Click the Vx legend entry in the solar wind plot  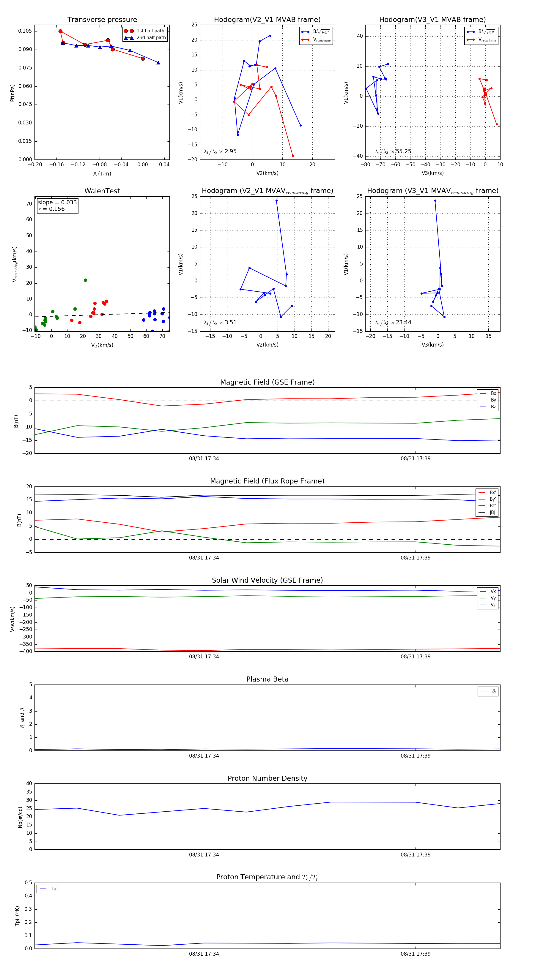[x=488, y=591]
